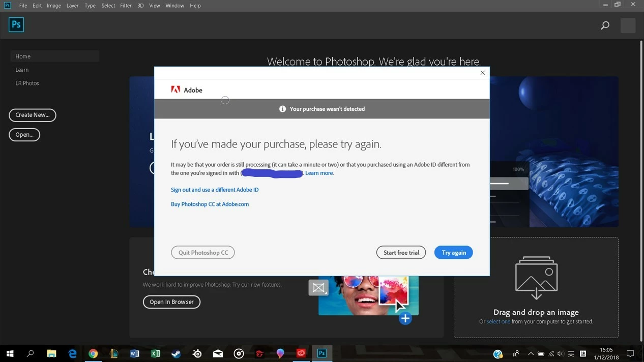644x362 pixels.
Task: Click Quit Photoshop CC button
Action: click(203, 253)
